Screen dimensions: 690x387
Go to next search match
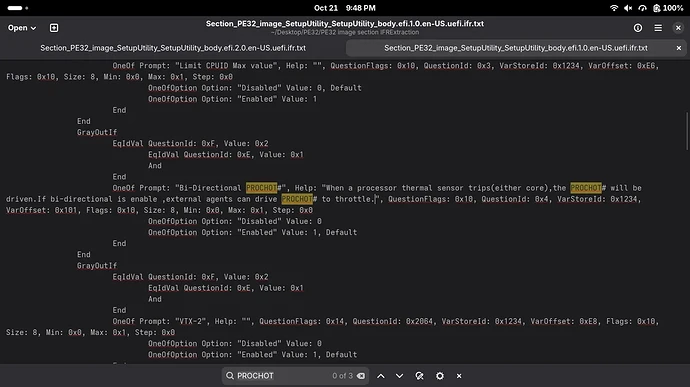(x=399, y=376)
